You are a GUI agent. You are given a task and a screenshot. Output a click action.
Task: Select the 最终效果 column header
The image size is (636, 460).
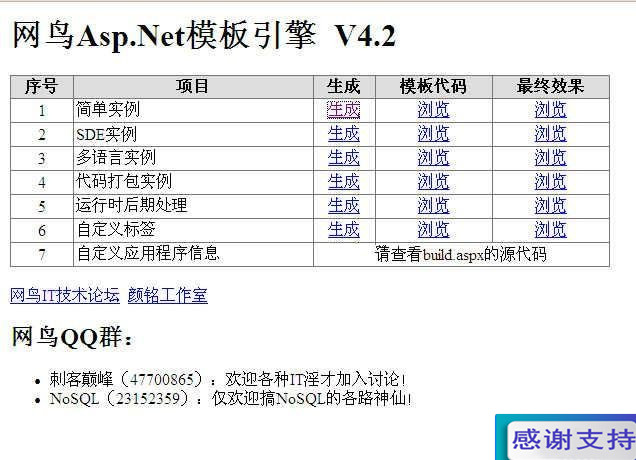(x=550, y=86)
